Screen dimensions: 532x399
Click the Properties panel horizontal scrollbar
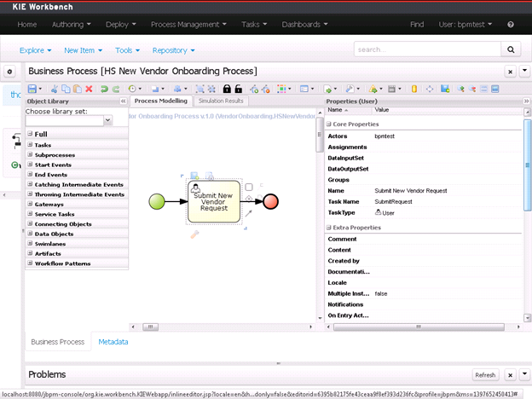pyautogui.click(x=419, y=327)
